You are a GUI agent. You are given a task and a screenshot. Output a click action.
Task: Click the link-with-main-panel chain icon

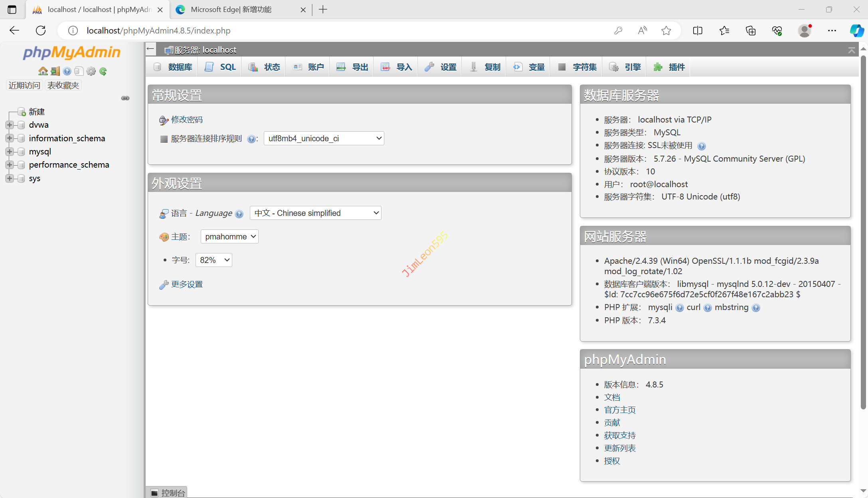pos(125,98)
